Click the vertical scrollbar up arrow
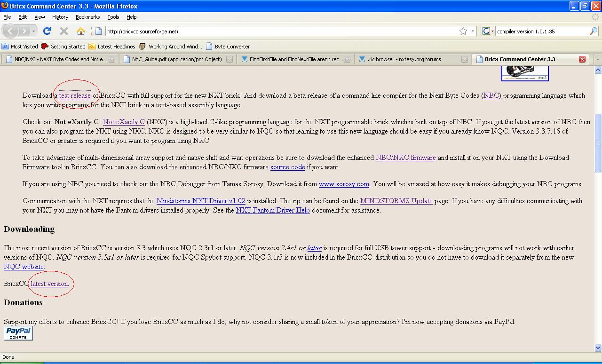602x364 pixels. tap(598, 70)
